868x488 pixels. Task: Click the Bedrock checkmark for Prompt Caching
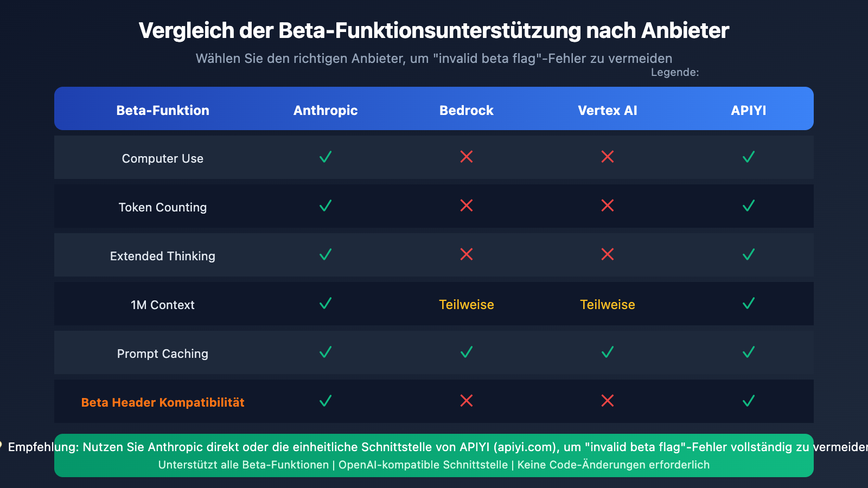(x=467, y=352)
